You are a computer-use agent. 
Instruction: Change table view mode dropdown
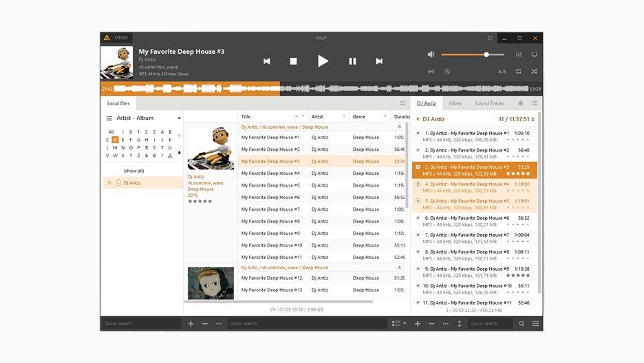pyautogui.click(x=399, y=324)
